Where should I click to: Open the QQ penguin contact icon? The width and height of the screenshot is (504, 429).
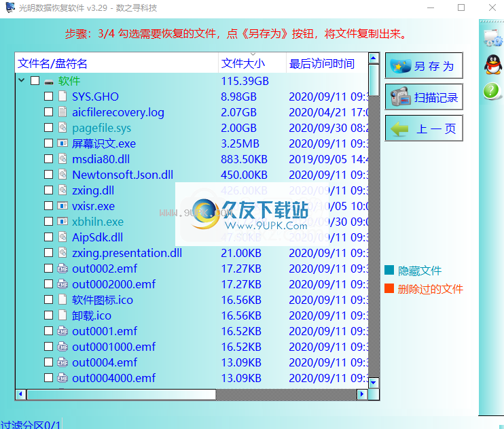tap(492, 65)
